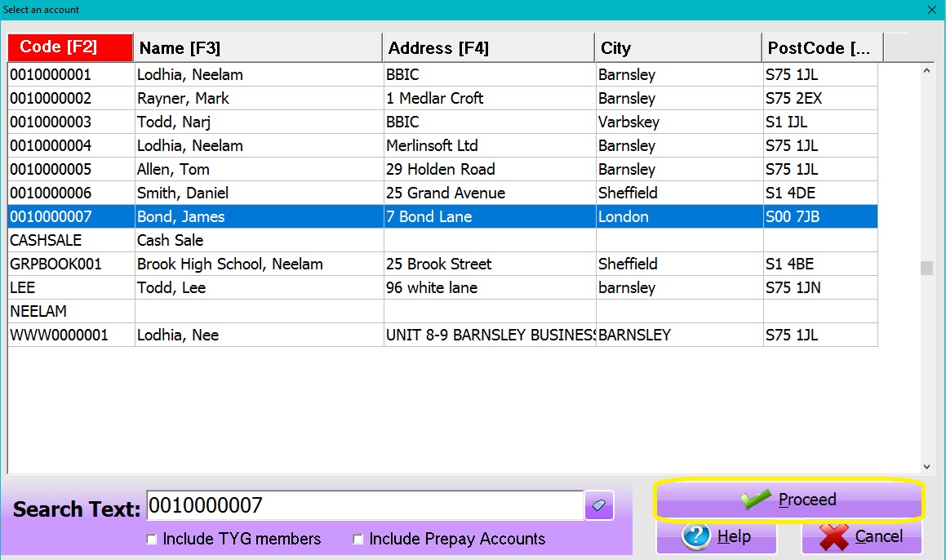
Task: Click the name Allen, Tom
Action: click(x=173, y=169)
